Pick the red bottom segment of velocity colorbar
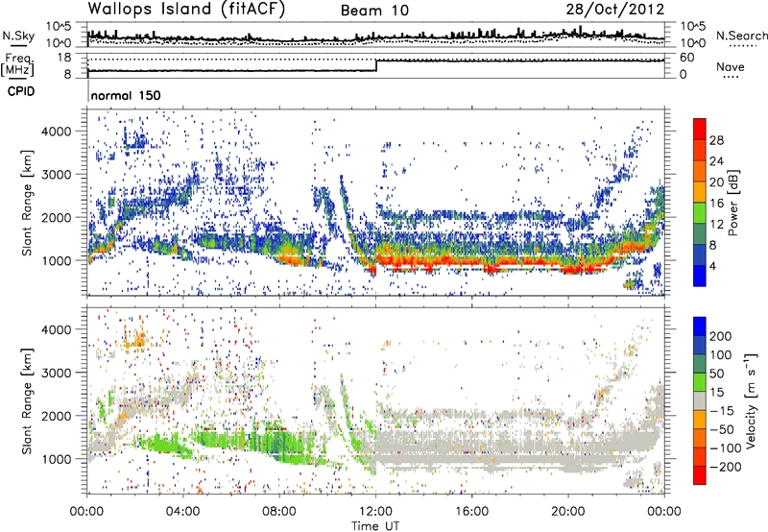The image size is (768, 532). (x=700, y=475)
